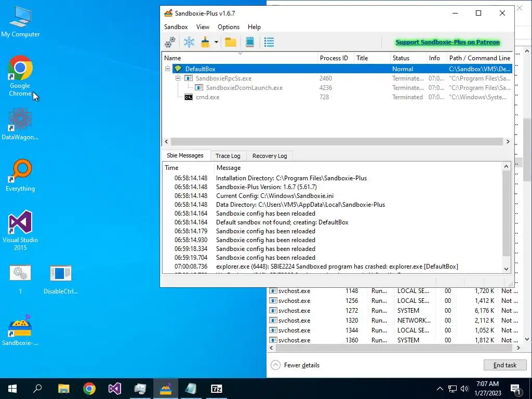
Task: Sort by the Status column header
Action: (408, 58)
